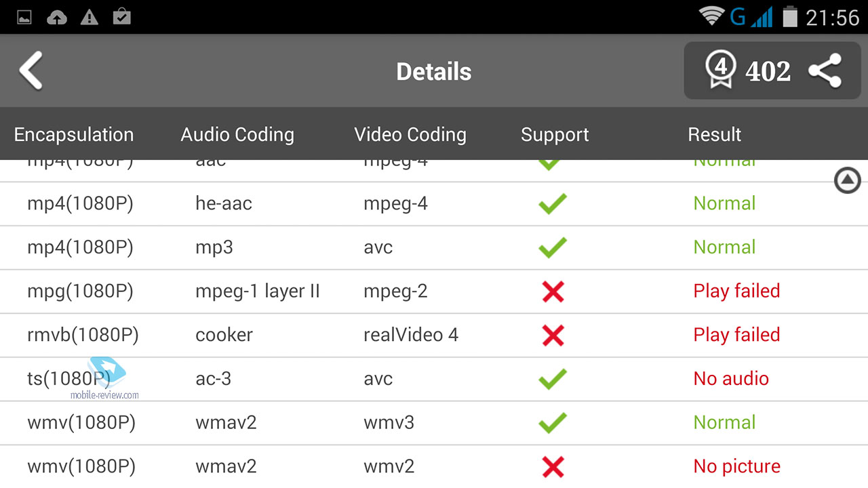Open the cloud upload notification icon

57,18
